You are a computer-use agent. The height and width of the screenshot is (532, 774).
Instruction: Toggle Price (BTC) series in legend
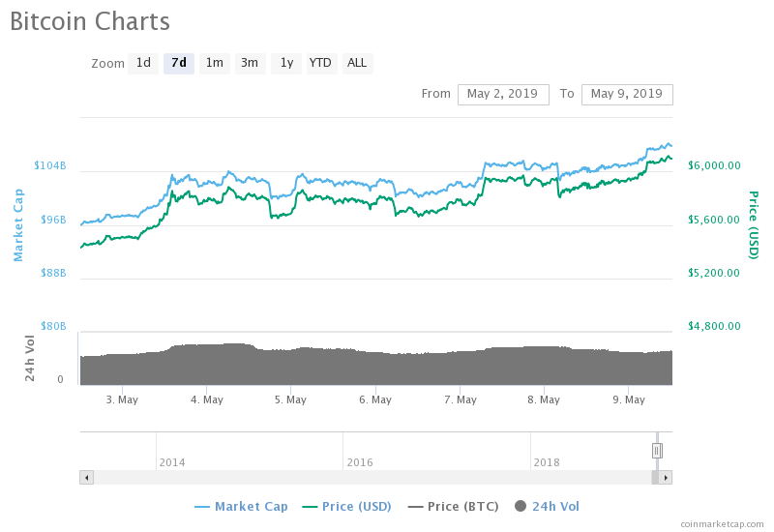coord(456,506)
